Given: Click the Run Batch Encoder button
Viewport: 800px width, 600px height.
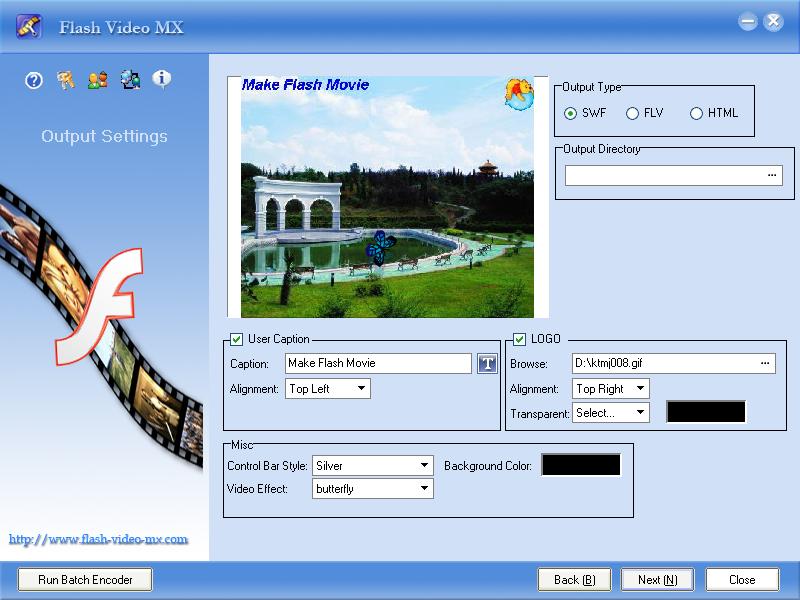Looking at the screenshot, I should click(x=85, y=579).
